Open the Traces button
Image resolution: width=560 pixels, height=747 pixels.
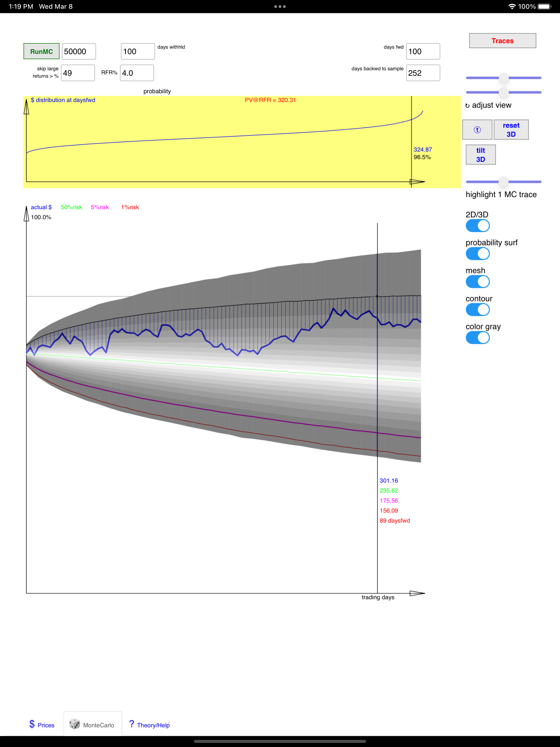point(503,41)
